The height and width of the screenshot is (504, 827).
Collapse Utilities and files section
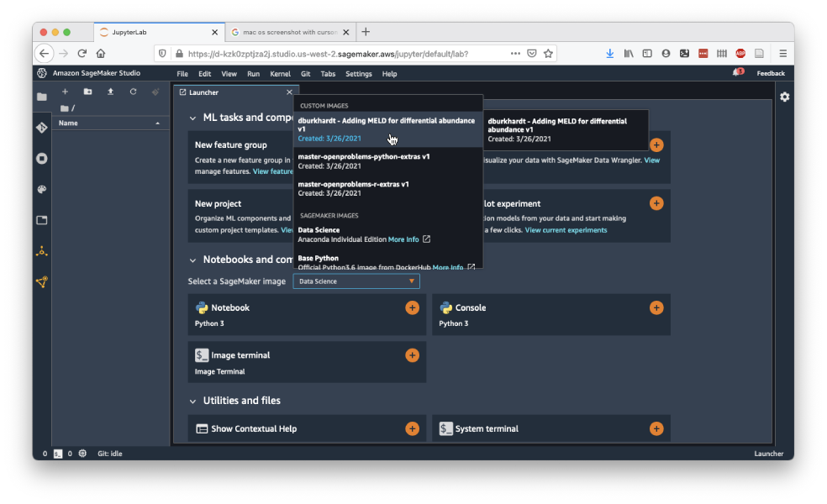(192, 402)
